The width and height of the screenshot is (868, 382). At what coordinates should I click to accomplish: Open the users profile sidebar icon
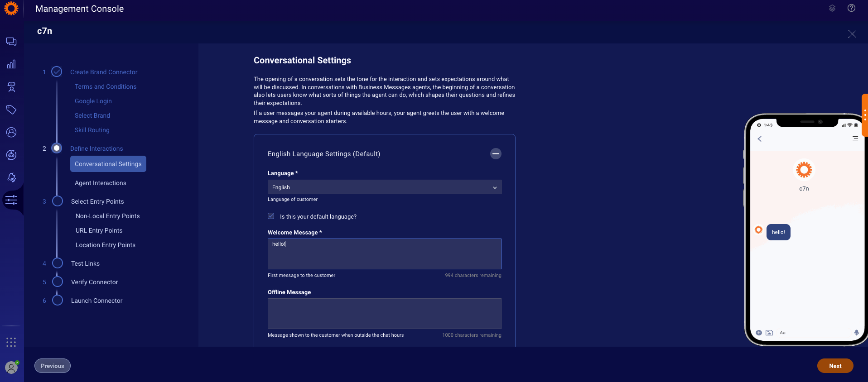click(x=11, y=132)
